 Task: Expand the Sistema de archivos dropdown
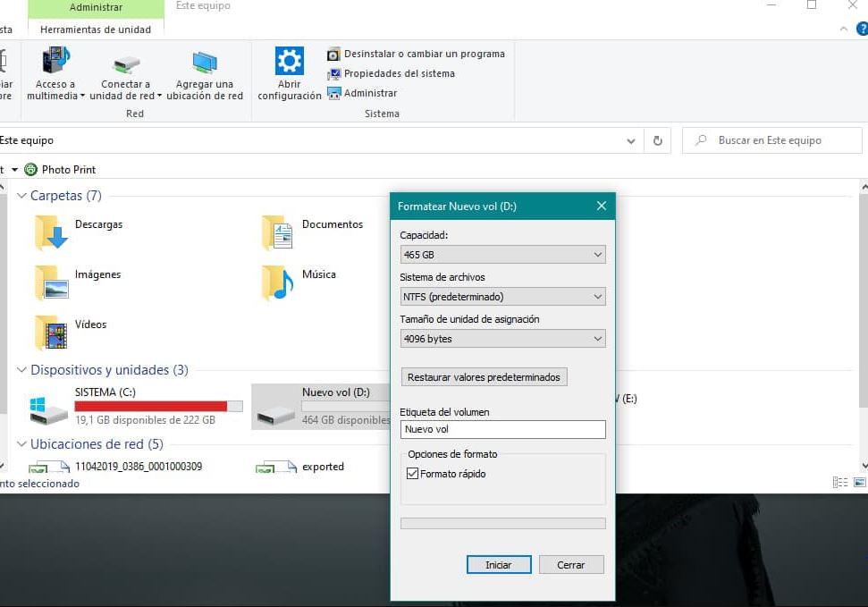coord(502,297)
